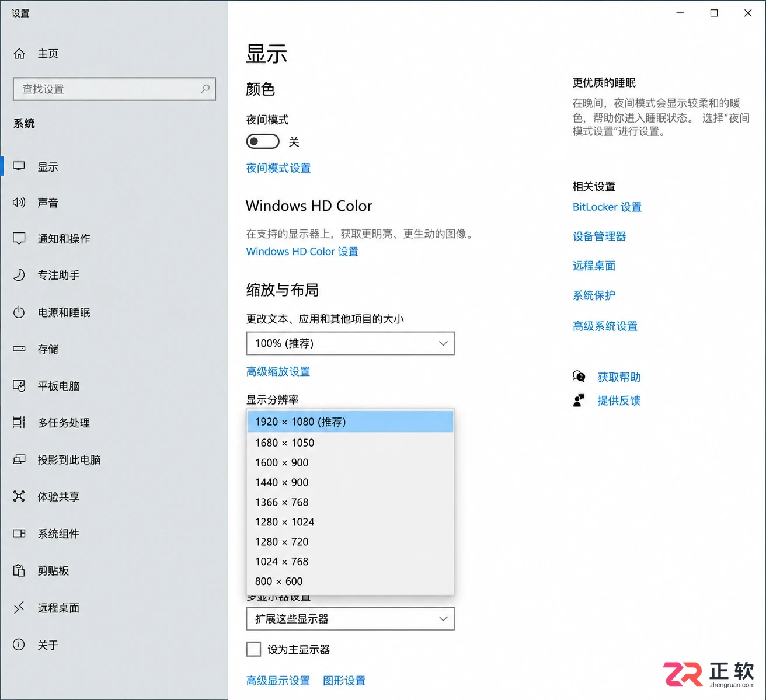Select 1440 × 900 resolution option

tap(350, 482)
